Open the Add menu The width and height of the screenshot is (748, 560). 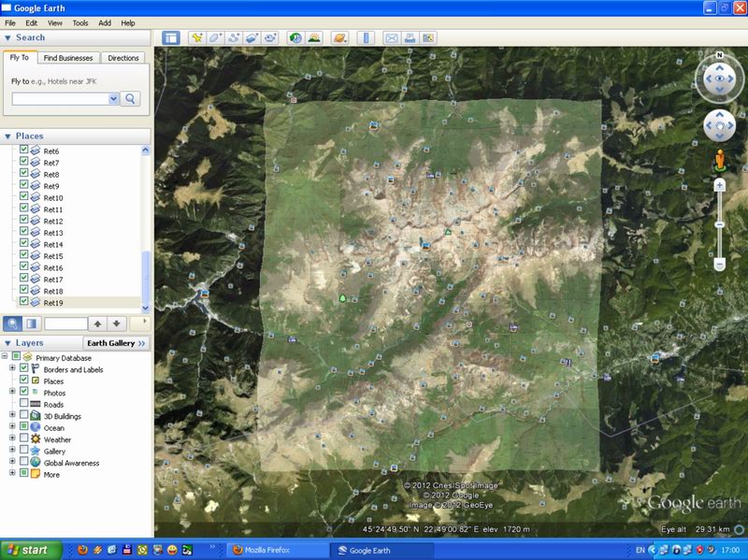pos(105,22)
